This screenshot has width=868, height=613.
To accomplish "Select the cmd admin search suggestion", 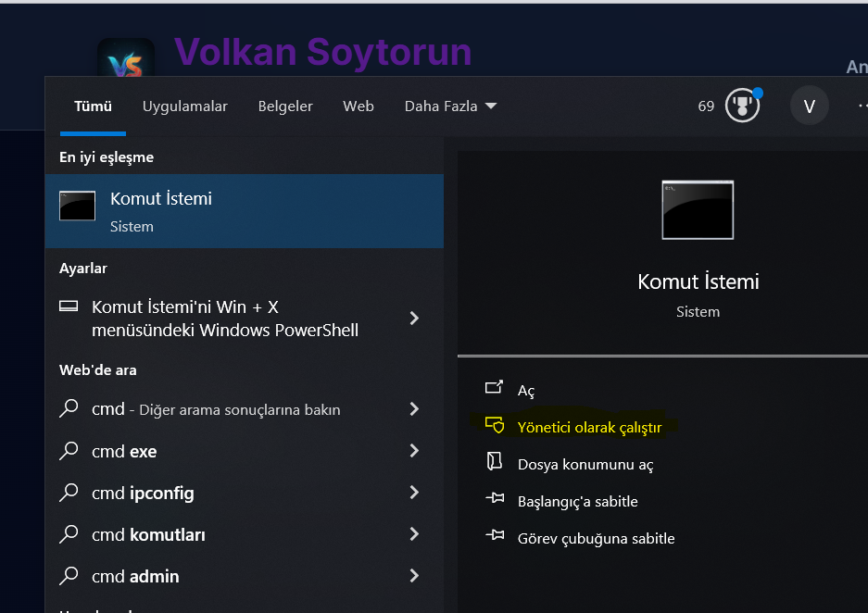I will (x=134, y=576).
